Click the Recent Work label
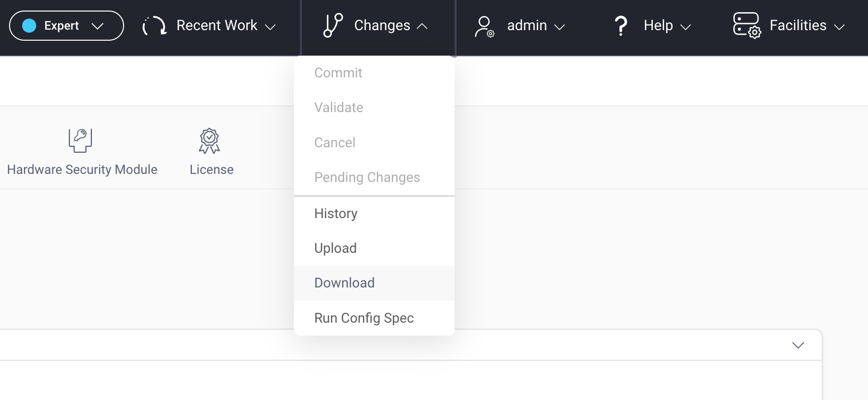 [x=217, y=25]
